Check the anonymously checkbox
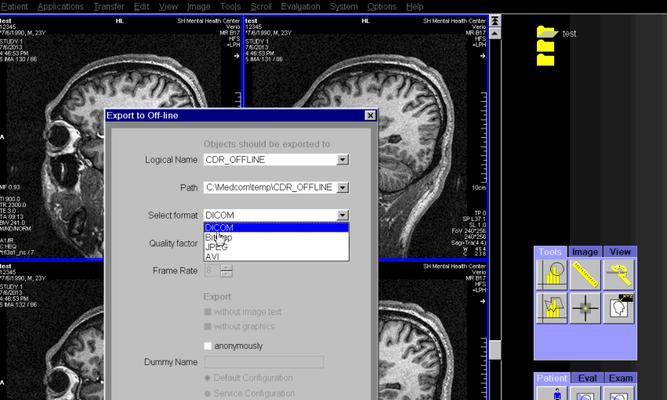This screenshot has width=667, height=400. click(x=208, y=346)
